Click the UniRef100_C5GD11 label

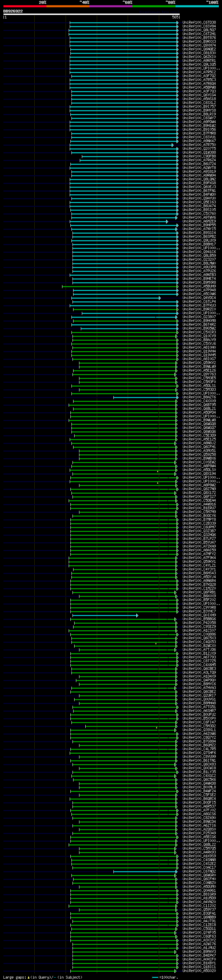pos(199,928)
